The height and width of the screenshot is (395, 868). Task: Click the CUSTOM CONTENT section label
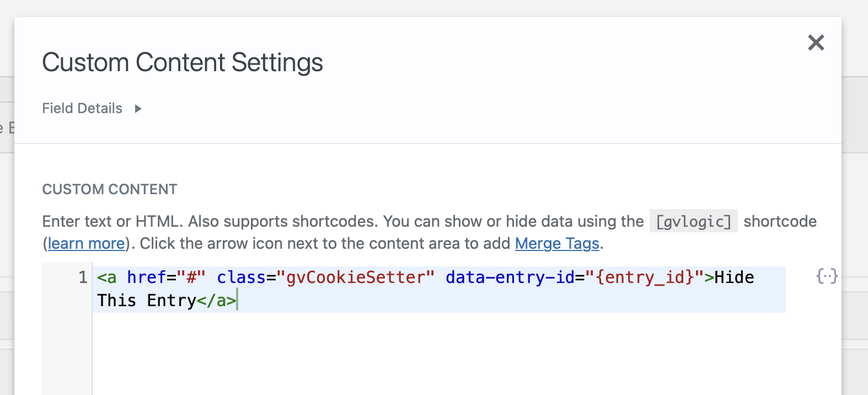pyautogui.click(x=110, y=189)
